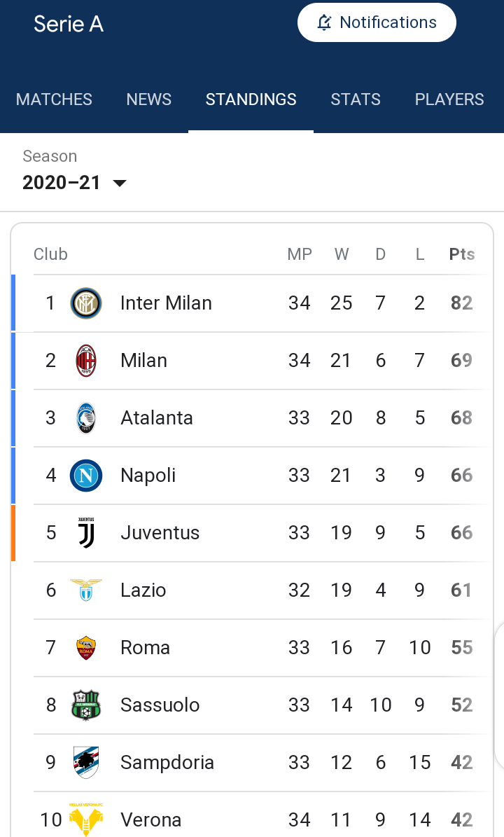Click the Sampdoria club crest
Viewport: 504px width, 837px height.
86,762
